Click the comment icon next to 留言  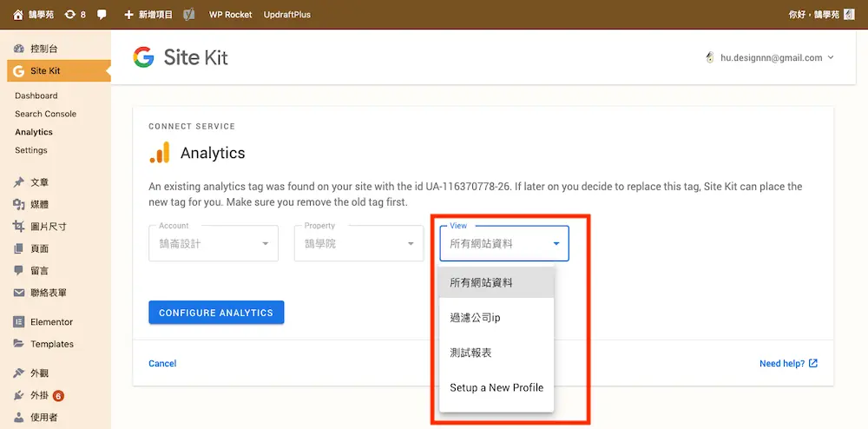[x=19, y=271]
